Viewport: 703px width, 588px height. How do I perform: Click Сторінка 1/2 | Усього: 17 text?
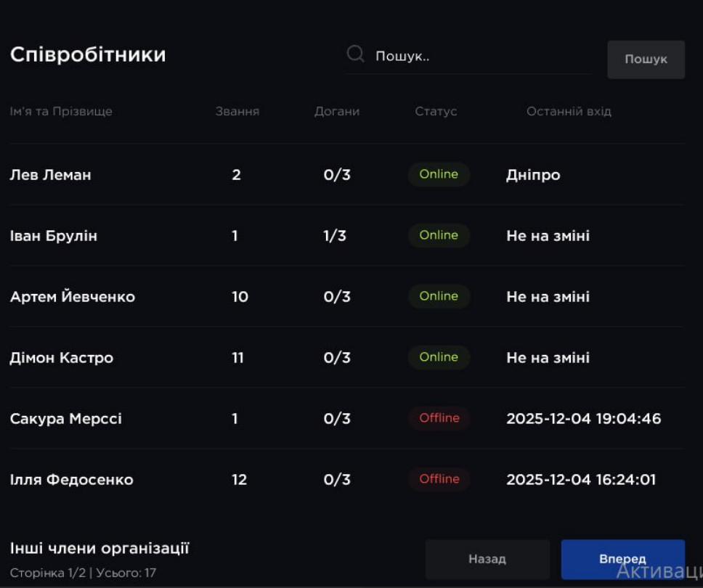(x=83, y=573)
